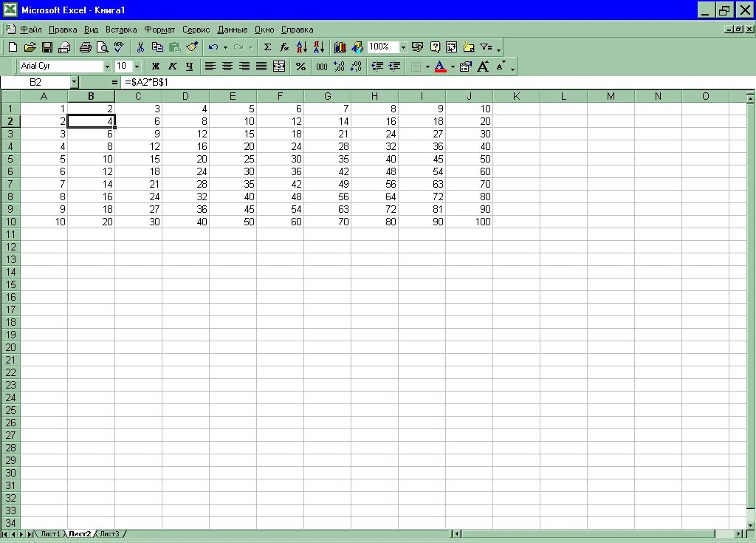The height and width of the screenshot is (543, 756).
Task: Toggle bold formatting (Ж)
Action: point(155,66)
